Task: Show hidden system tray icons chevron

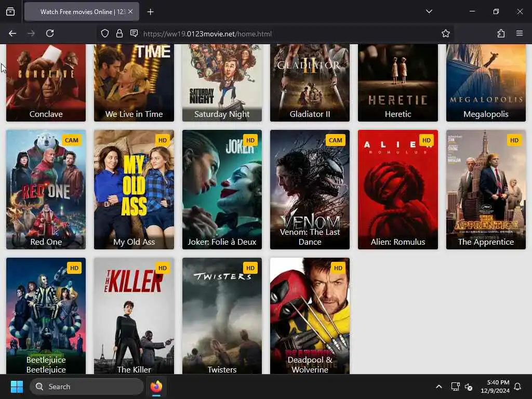Action: 438,387
